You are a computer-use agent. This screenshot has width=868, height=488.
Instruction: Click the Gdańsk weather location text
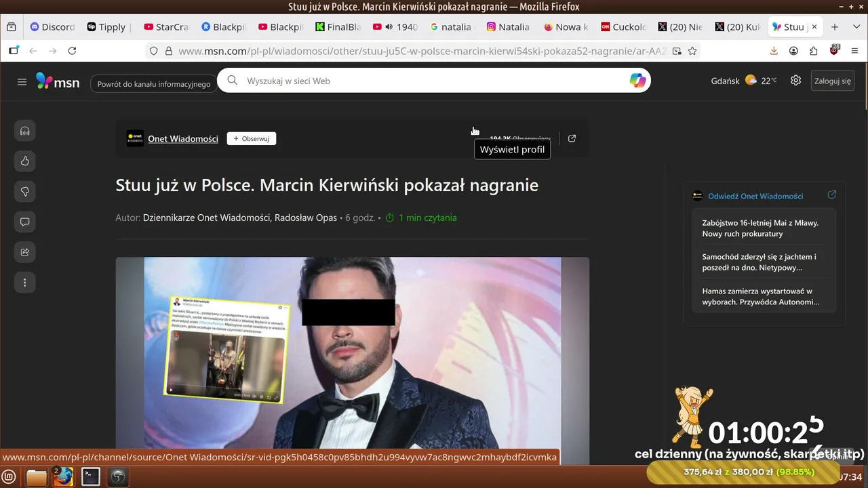725,81
